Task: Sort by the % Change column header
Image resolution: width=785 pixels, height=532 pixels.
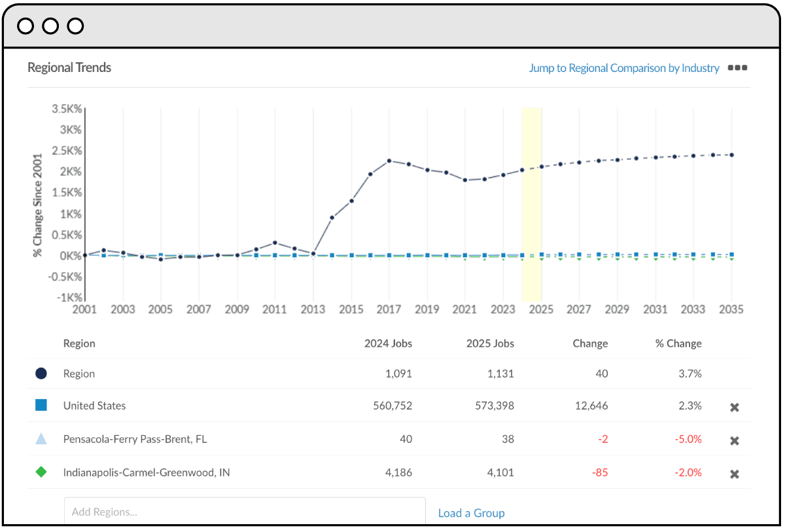Action: [678, 343]
